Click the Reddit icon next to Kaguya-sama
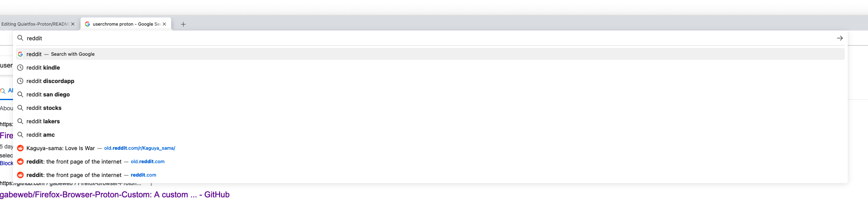This screenshot has width=868, height=201. click(20, 148)
